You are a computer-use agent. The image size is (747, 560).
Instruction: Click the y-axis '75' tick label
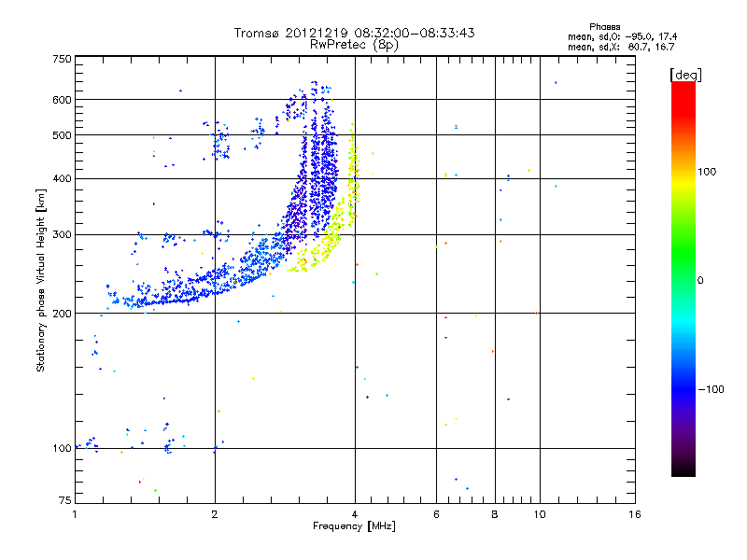tap(64, 500)
